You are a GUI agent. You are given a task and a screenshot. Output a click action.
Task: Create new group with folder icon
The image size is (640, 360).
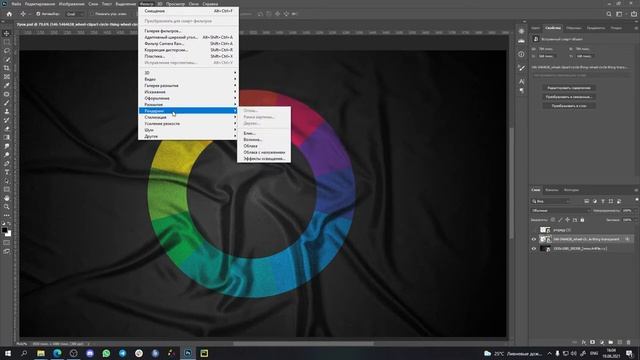click(611, 342)
